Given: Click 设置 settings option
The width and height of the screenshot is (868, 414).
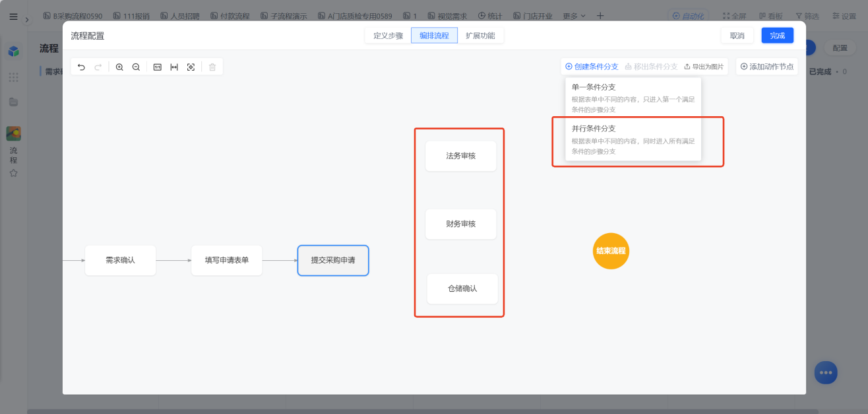Looking at the screenshot, I should tap(845, 16).
